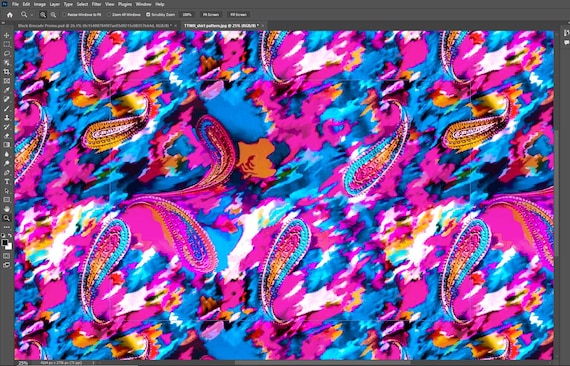Screen dimensions: 570x366
Task: Select the Crop tool
Action: click(x=7, y=72)
